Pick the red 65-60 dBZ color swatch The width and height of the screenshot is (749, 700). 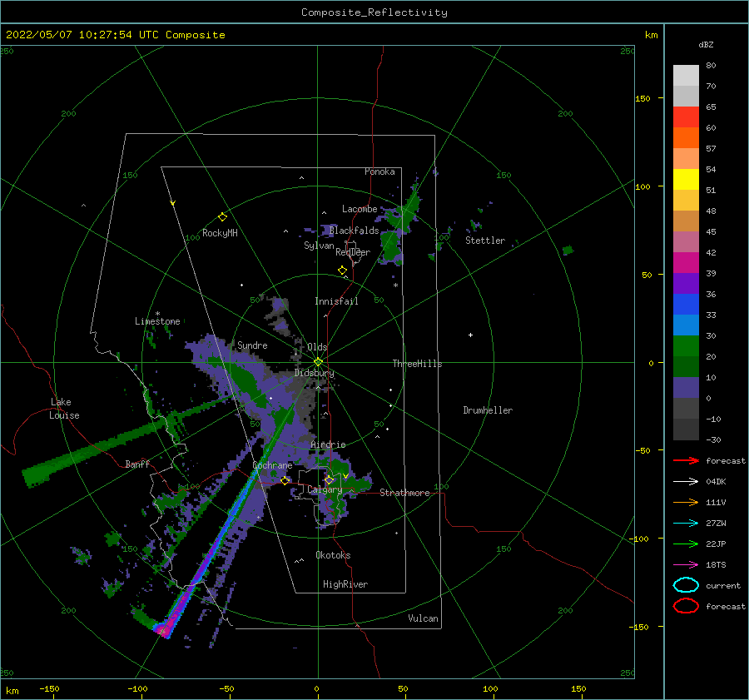pyautogui.click(x=686, y=117)
